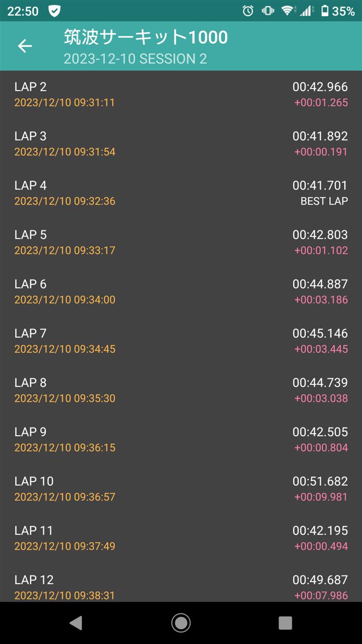Open the LAP 7 entry
Screen dimensions: 362x644
click(x=181, y=341)
